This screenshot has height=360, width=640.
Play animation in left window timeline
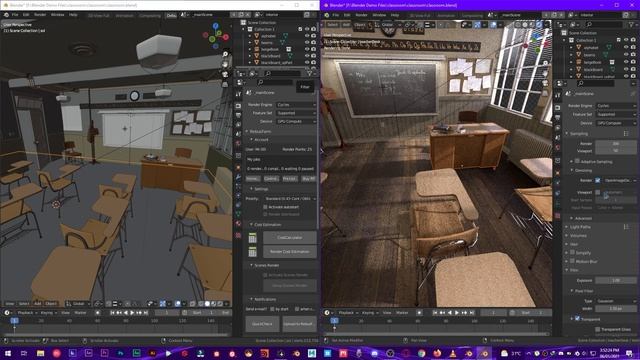132,313
